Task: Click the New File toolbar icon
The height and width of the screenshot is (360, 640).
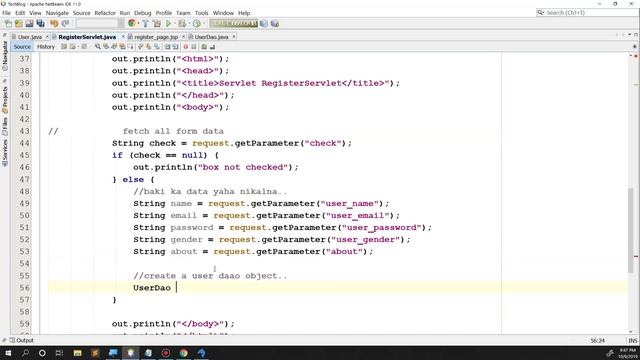Action: [8, 24]
